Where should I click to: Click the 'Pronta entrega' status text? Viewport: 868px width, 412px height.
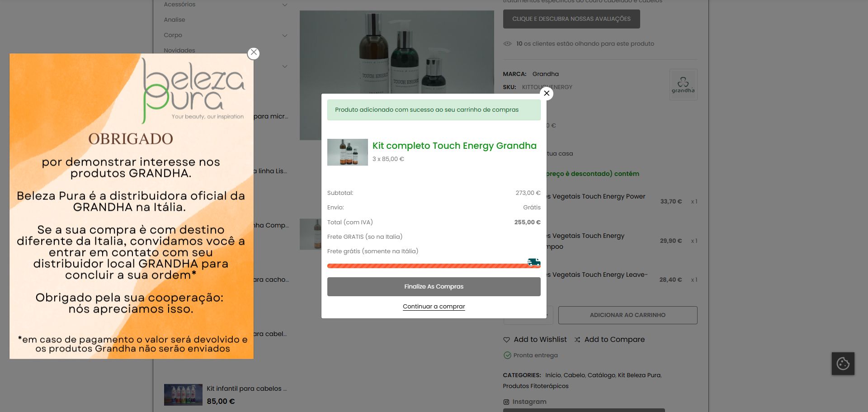coord(535,355)
